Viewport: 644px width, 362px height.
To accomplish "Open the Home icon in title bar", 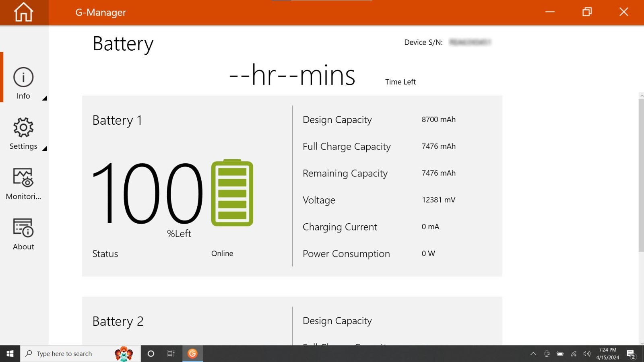I will tap(23, 12).
